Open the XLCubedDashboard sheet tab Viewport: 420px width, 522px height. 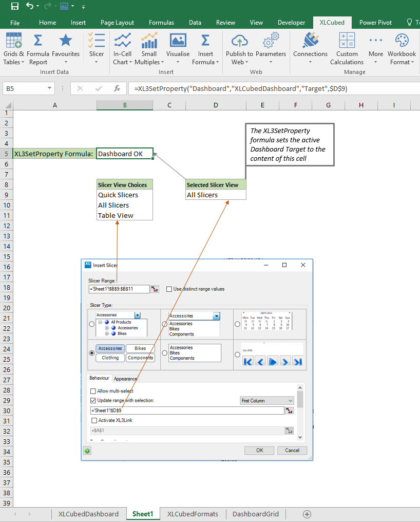88,514
